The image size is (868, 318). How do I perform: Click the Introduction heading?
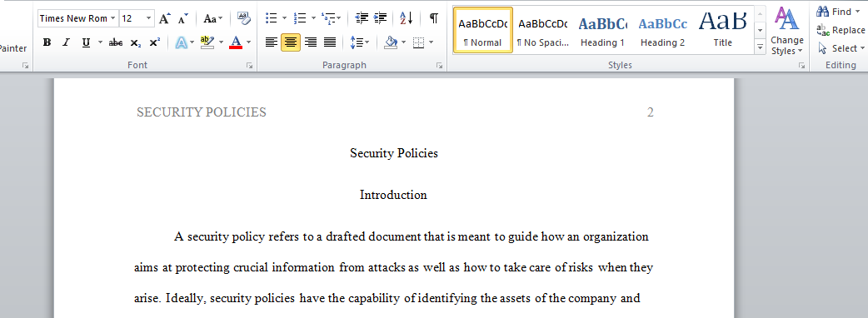[393, 195]
